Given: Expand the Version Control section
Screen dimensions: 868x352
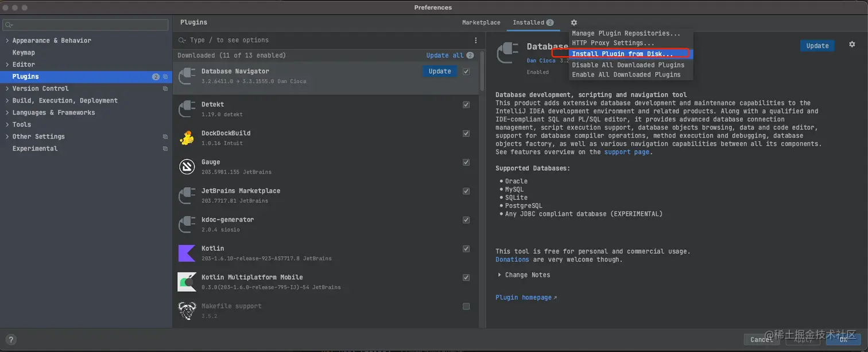Looking at the screenshot, I should [7, 89].
